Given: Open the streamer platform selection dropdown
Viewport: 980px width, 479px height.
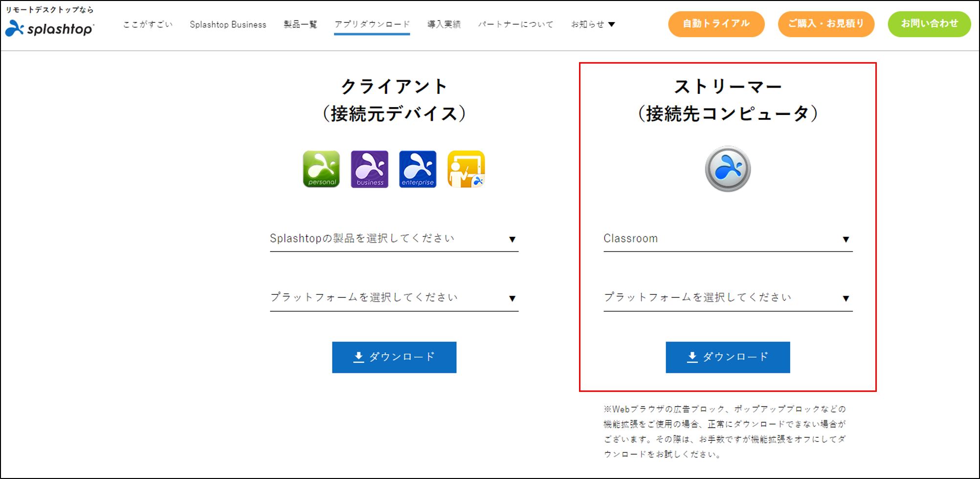Looking at the screenshot, I should tap(728, 298).
